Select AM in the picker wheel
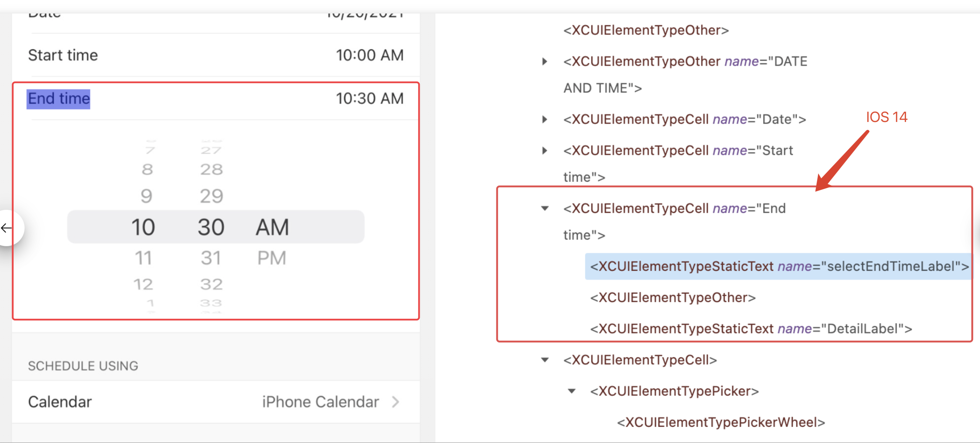The height and width of the screenshot is (443, 980). tap(271, 227)
